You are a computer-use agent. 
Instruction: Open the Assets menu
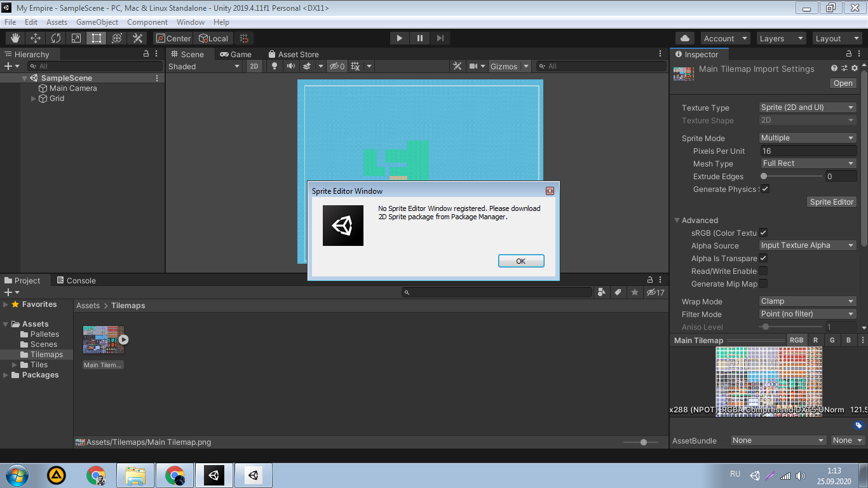[57, 22]
